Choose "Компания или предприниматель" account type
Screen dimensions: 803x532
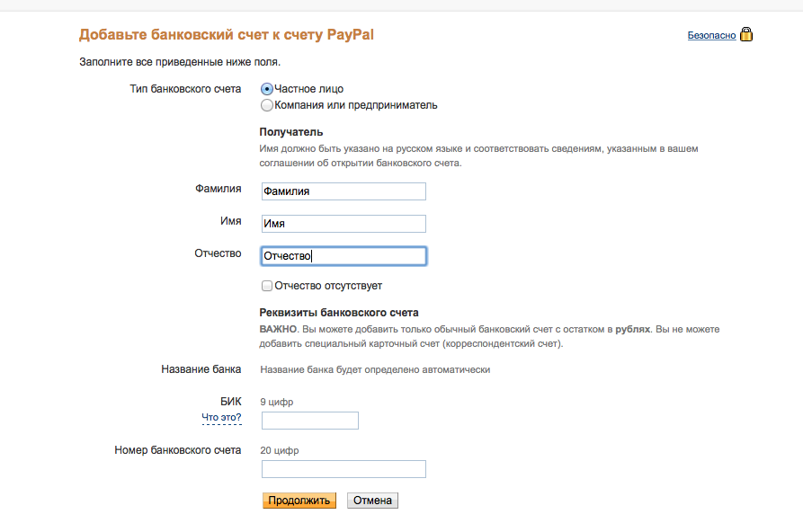(x=267, y=105)
